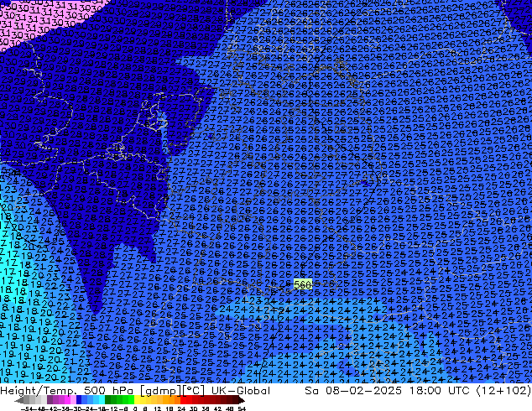The image size is (532, 411).
Task: Click the dark right arrow end of legend
Action: pos(242,400)
